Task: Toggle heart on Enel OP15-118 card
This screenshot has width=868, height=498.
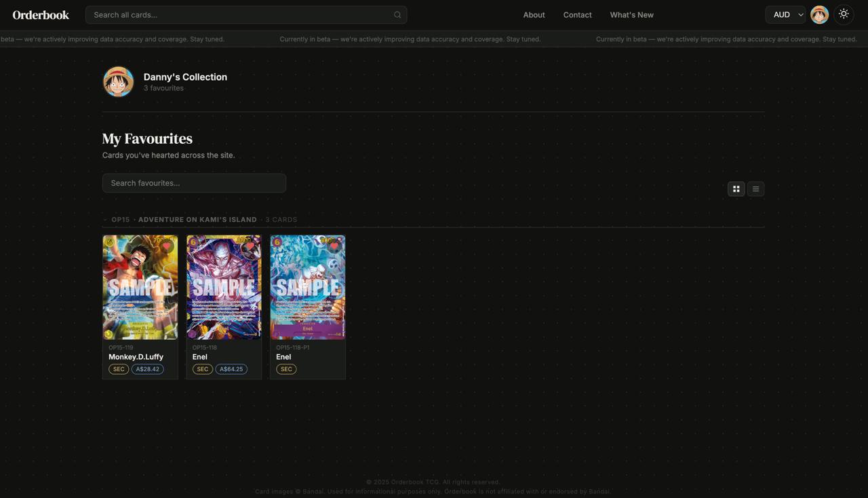Action: point(250,246)
